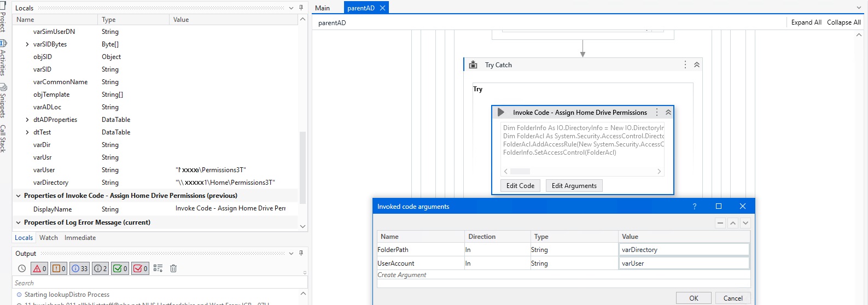Switch to the Watch tab
This screenshot has height=305, width=868.
[x=49, y=238]
